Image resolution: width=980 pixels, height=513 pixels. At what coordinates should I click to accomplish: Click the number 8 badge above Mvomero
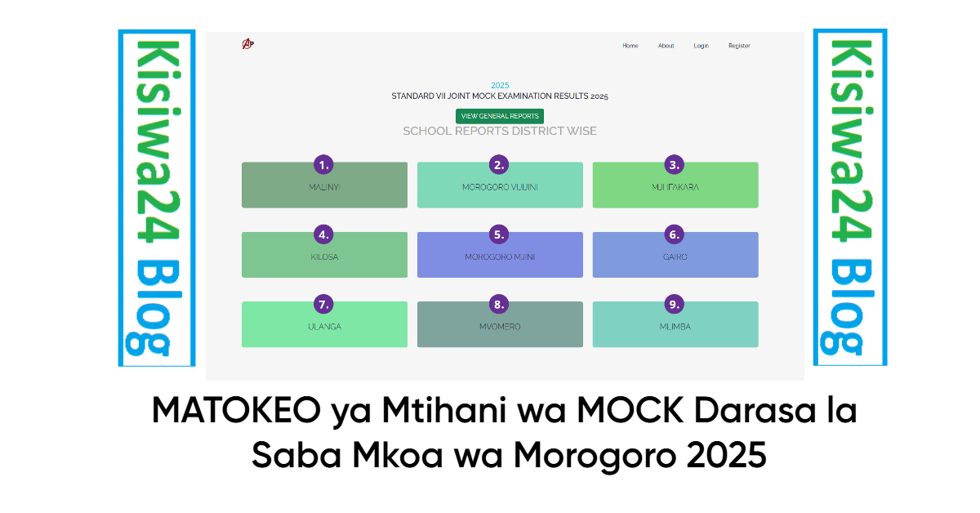[499, 304]
